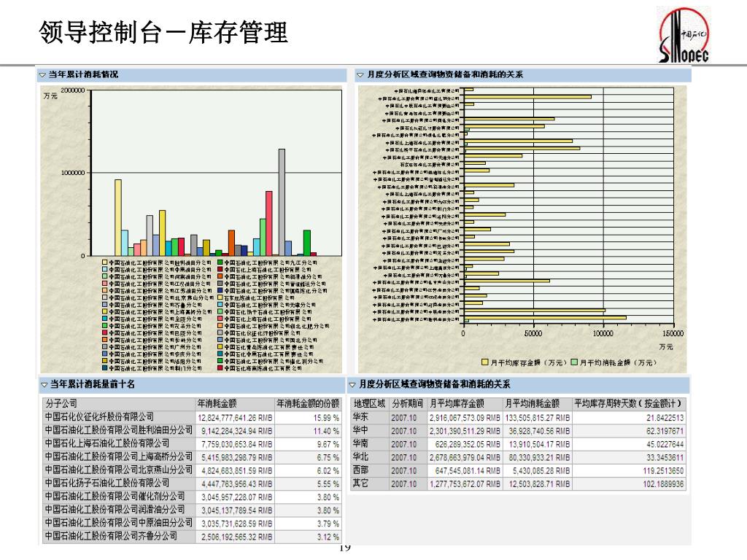Select 安庆分公司 legend swatch
The image size is (747, 560).
point(105,354)
